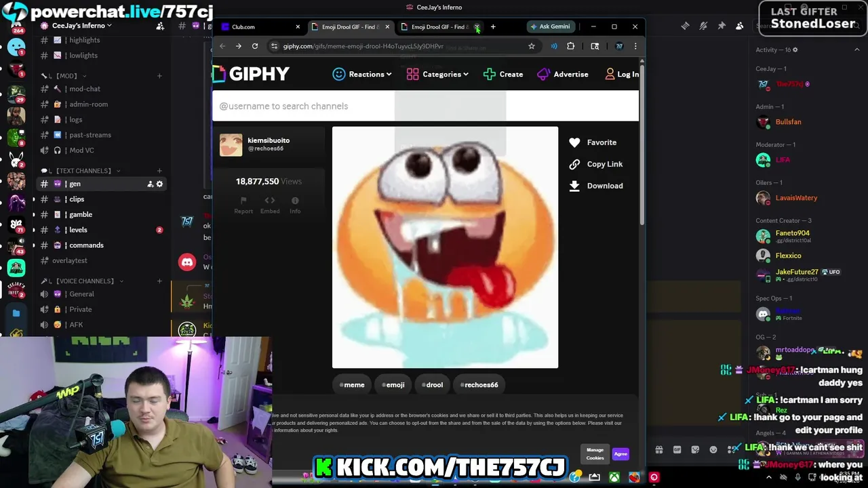The height and width of the screenshot is (488, 868).
Task: Bookmark this page with the star icon
Action: point(532,46)
